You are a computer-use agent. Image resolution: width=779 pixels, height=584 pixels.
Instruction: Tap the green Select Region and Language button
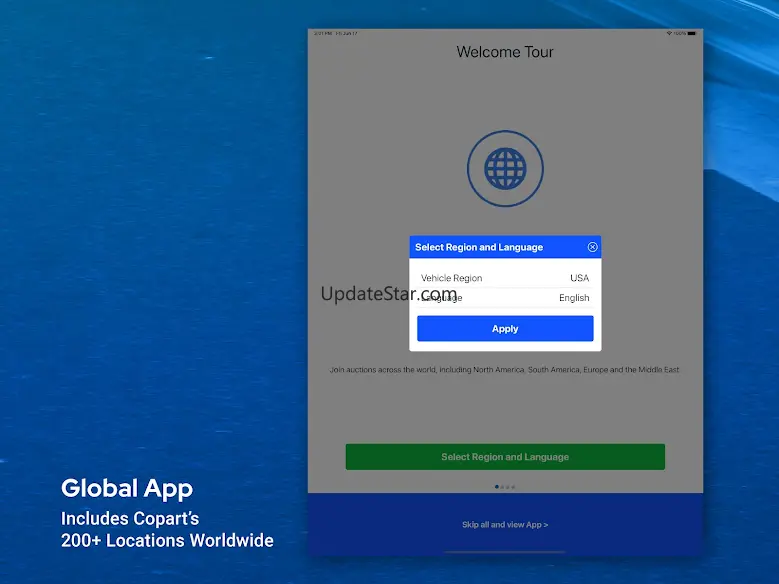(x=505, y=457)
